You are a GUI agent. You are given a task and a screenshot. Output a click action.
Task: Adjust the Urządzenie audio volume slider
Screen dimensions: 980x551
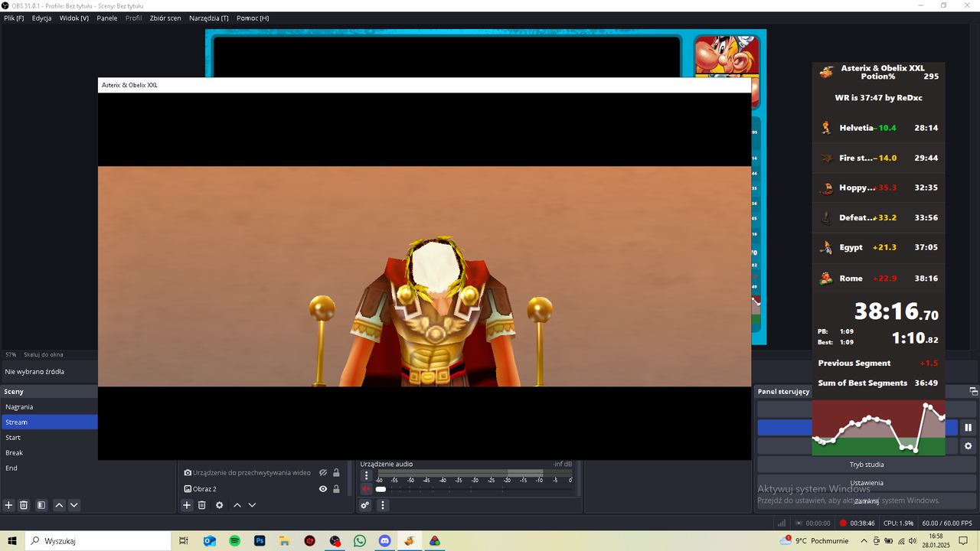[x=473, y=489]
